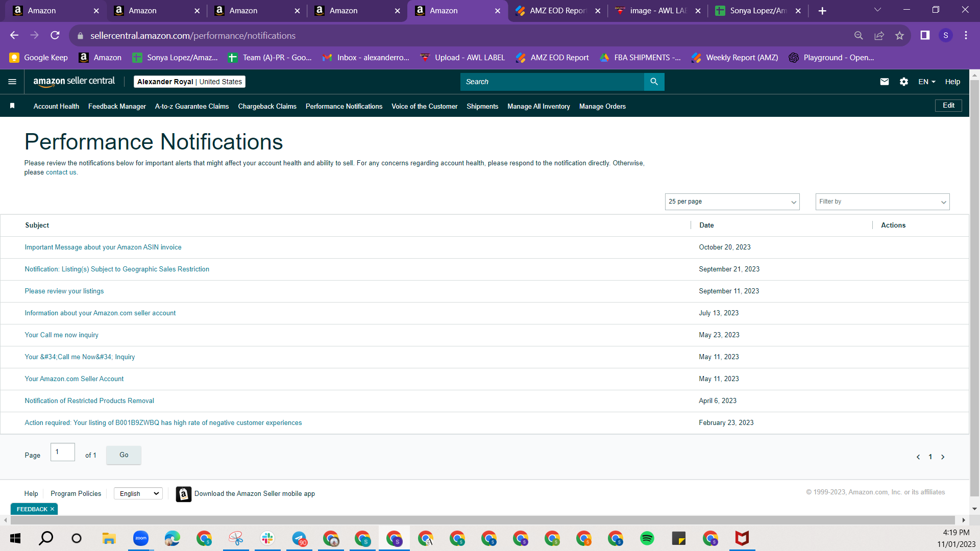This screenshot has height=551, width=980.
Task: Open the Performance Notifications menu item
Action: point(344,106)
